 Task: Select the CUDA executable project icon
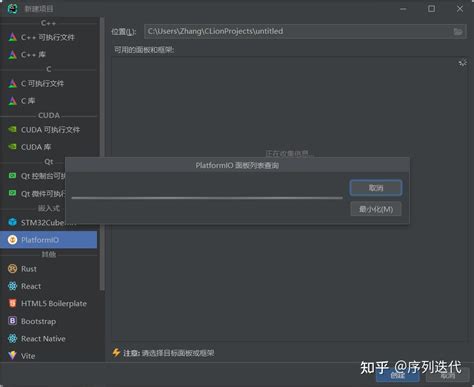[x=12, y=129]
